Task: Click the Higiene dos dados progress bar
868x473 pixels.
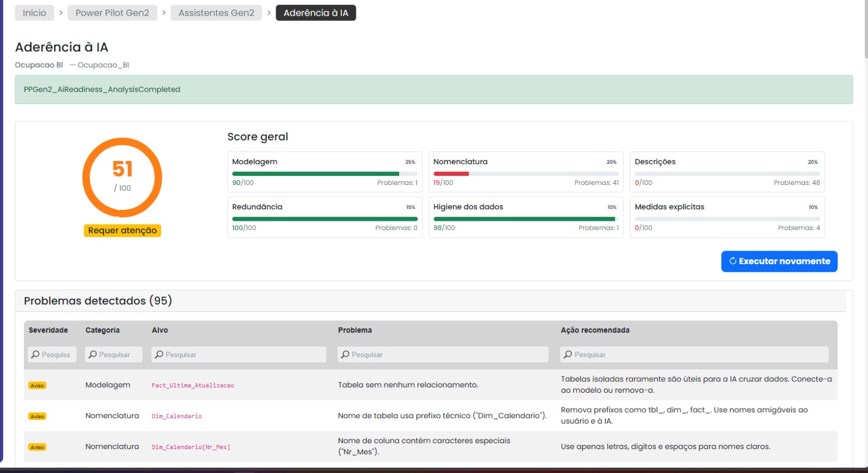Action: coord(525,219)
